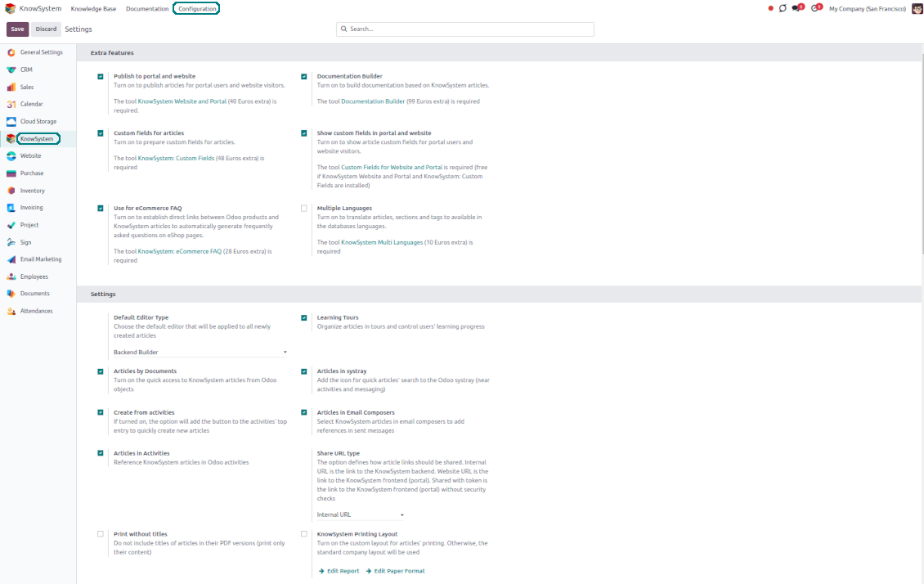Click the user avatar in top right
This screenshot has height=584, width=924.
pos(917,8)
